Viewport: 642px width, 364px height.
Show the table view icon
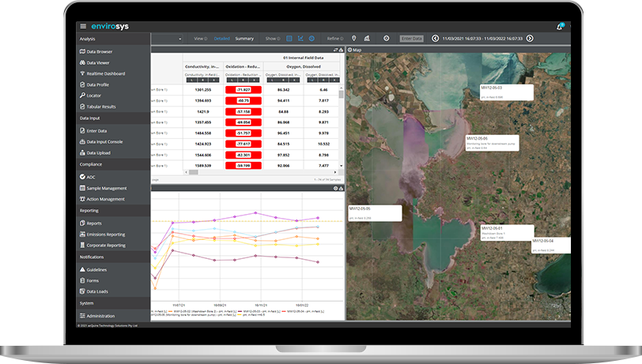(x=289, y=38)
